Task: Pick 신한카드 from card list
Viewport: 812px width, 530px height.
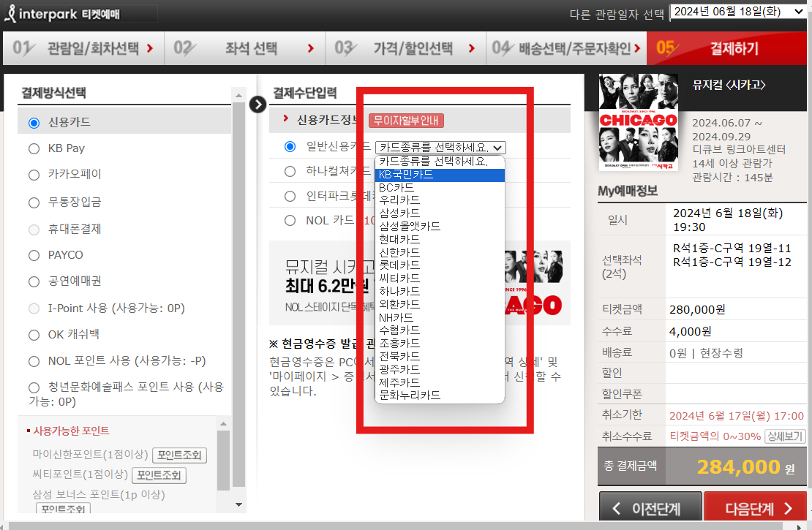Action: [440, 253]
